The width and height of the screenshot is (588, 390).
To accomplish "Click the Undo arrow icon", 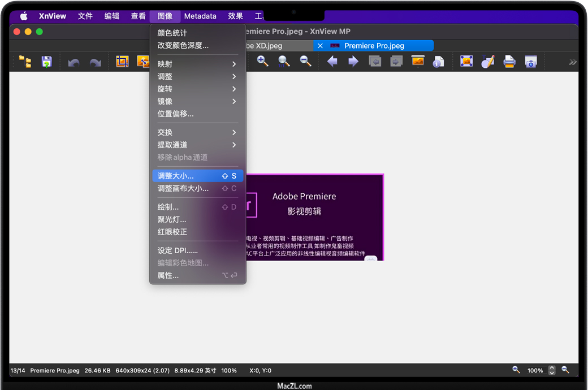I will pyautogui.click(x=73, y=62).
